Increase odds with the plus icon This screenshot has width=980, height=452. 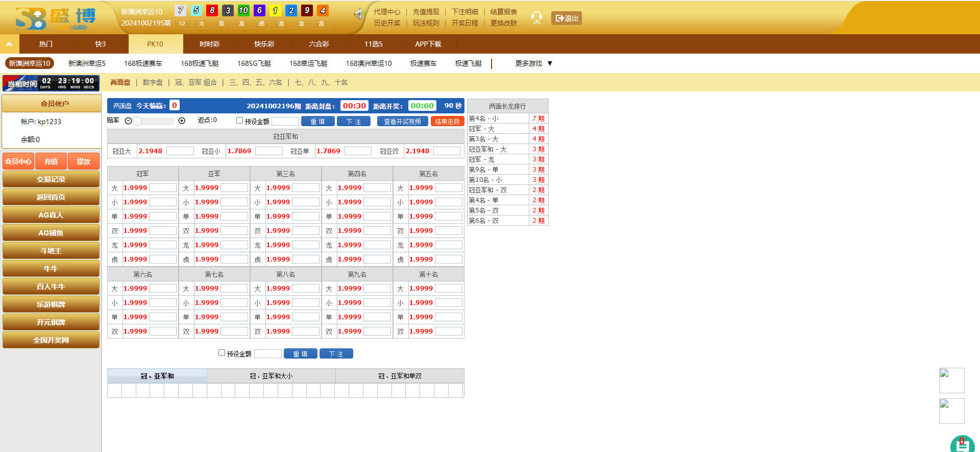point(182,121)
